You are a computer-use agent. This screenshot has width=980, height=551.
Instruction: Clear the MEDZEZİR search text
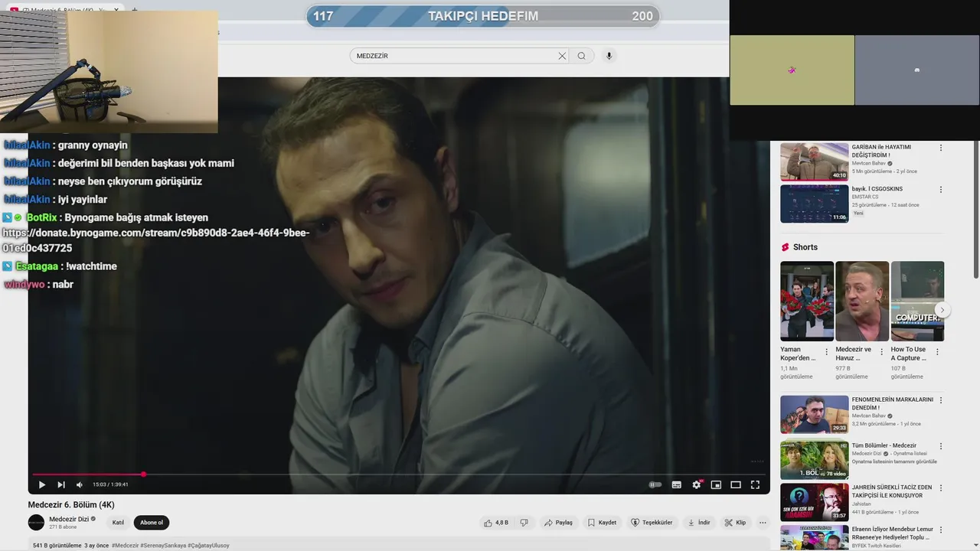click(562, 56)
